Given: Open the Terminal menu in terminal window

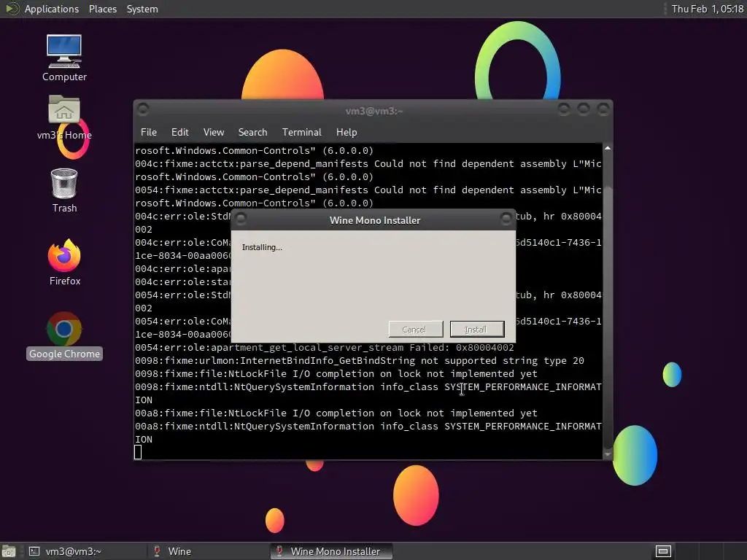Looking at the screenshot, I should point(301,132).
